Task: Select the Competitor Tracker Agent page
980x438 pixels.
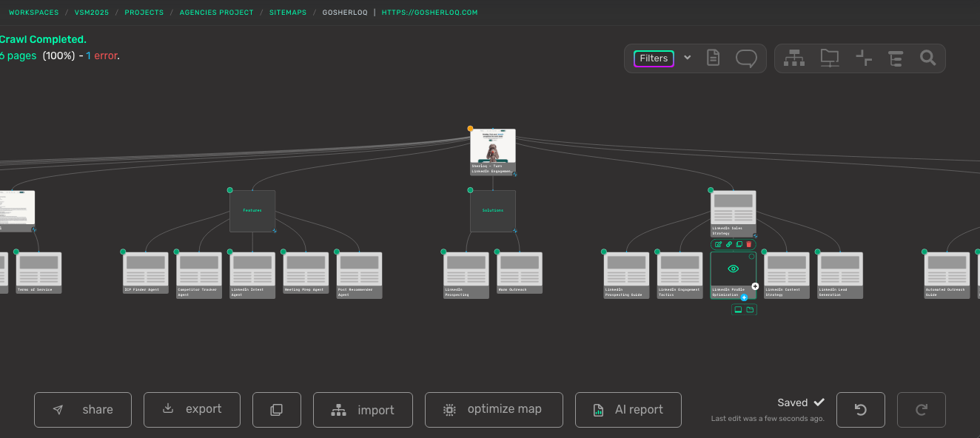Action: click(x=199, y=275)
